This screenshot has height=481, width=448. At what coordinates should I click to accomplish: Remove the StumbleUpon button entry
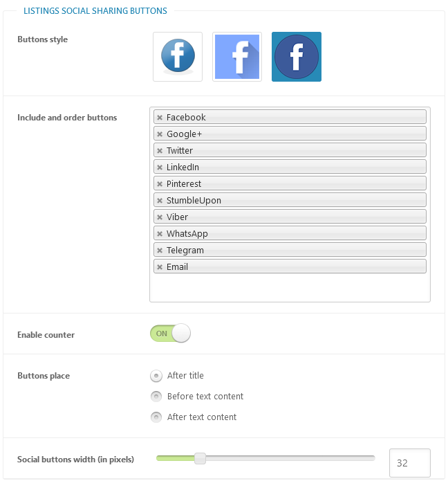click(x=160, y=200)
